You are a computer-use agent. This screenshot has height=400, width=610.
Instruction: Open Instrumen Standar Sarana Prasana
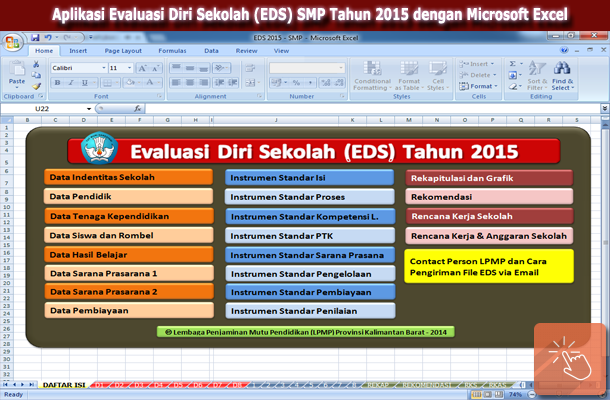[x=310, y=255]
